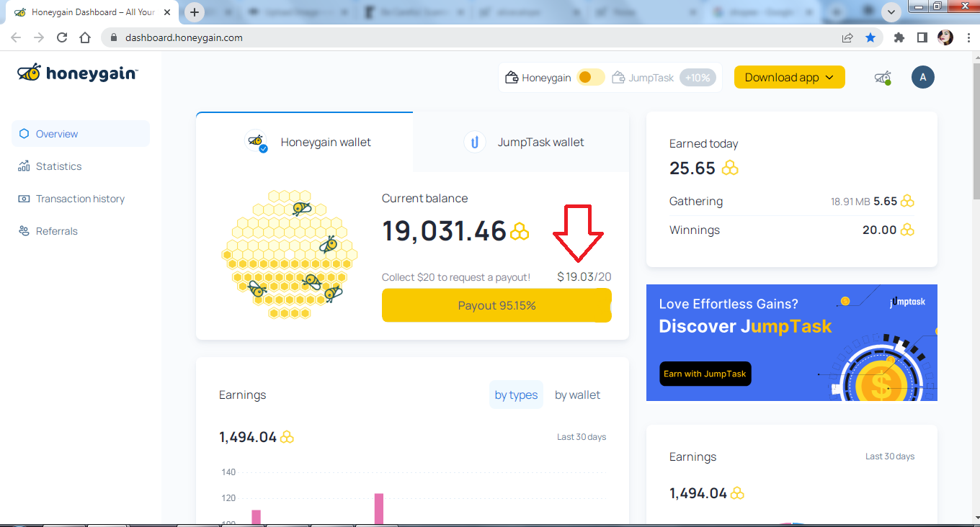Click the Earned today value 25.65

click(692, 168)
